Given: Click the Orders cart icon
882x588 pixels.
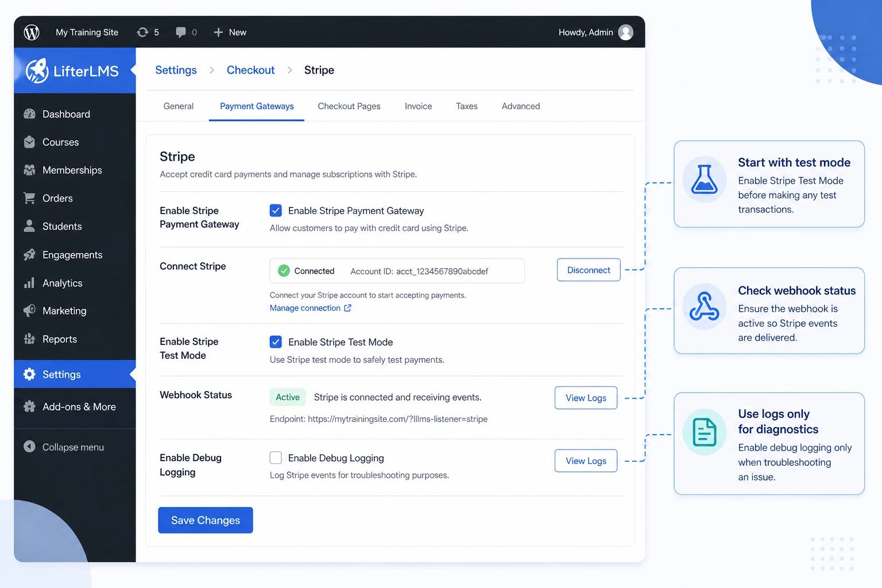Looking at the screenshot, I should tap(29, 198).
